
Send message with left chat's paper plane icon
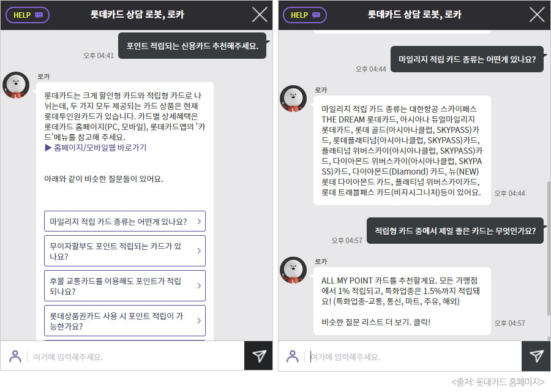258,356
